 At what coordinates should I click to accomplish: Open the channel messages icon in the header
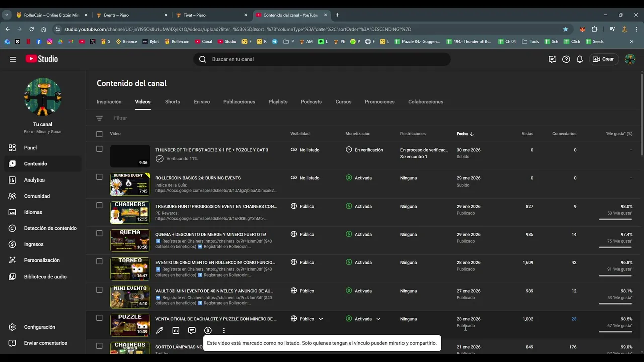[x=552, y=59]
